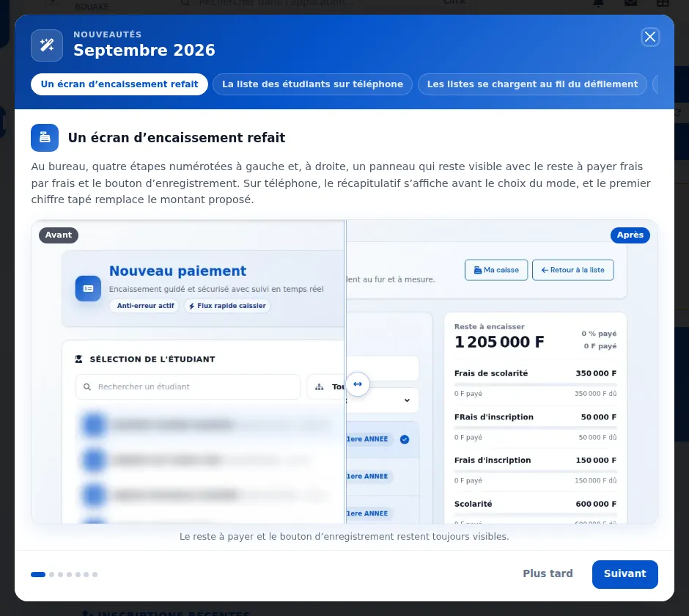Image resolution: width=689 pixels, height=616 pixels.
Task: Click the "50 000 F dû" value
Action: click(x=597, y=438)
